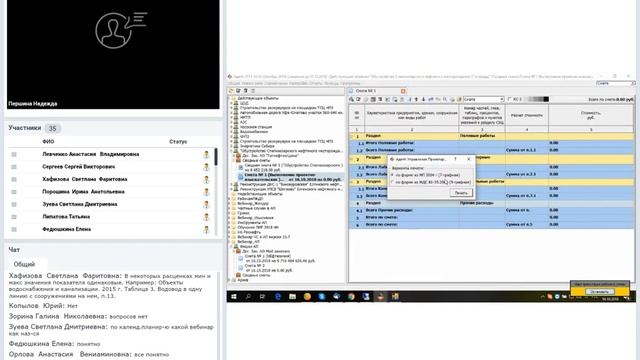Click the magnifier icon in estimate toolbar
Viewport: 640px width, 360px height.
445,99
